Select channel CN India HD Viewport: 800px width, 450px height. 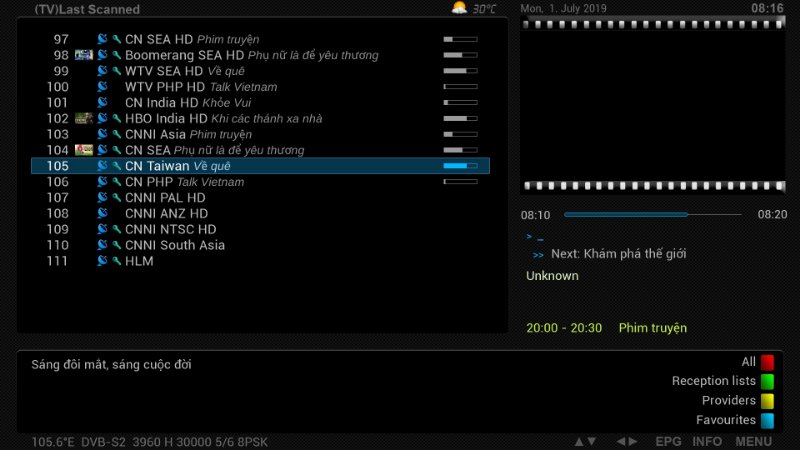pyautogui.click(x=260, y=103)
